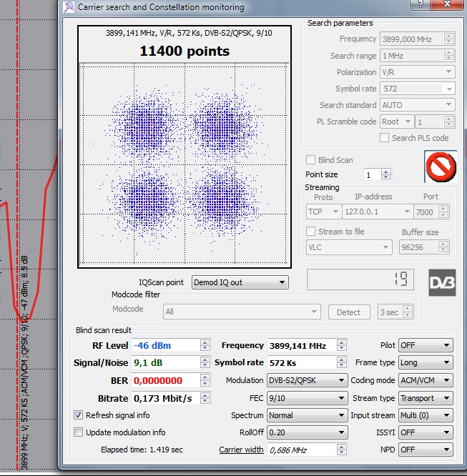
Task: Adjust the 3 sec detect time stepper
Action: tap(408, 312)
